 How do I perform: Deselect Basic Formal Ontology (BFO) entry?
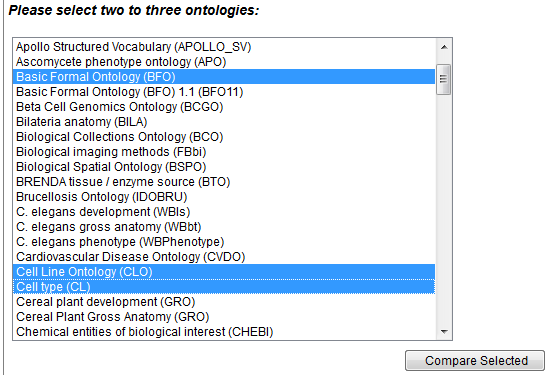click(x=224, y=77)
